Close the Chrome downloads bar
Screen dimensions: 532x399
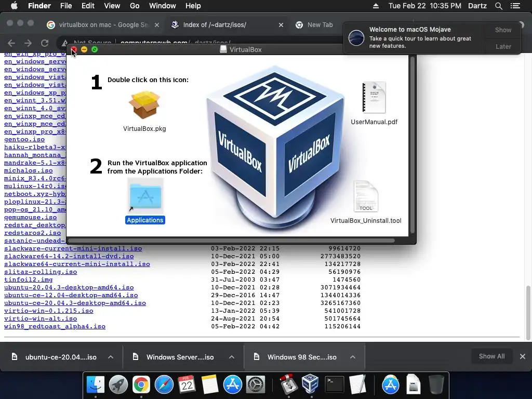point(523,356)
